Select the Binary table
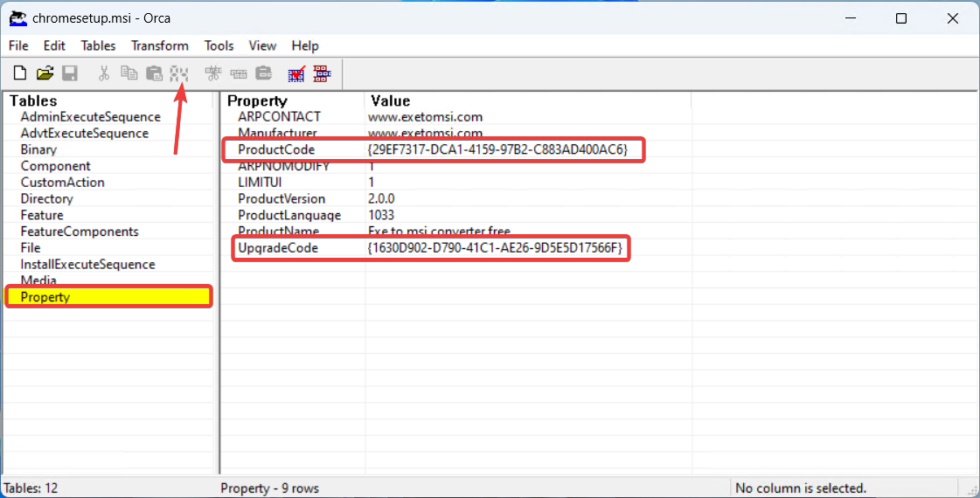Screen dimensions: 980x498 click(38, 149)
